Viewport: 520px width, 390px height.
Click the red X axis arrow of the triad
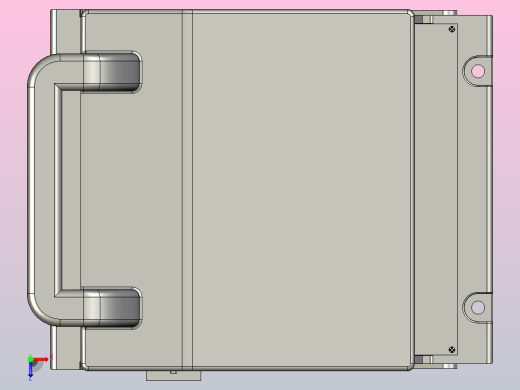click(x=41, y=359)
